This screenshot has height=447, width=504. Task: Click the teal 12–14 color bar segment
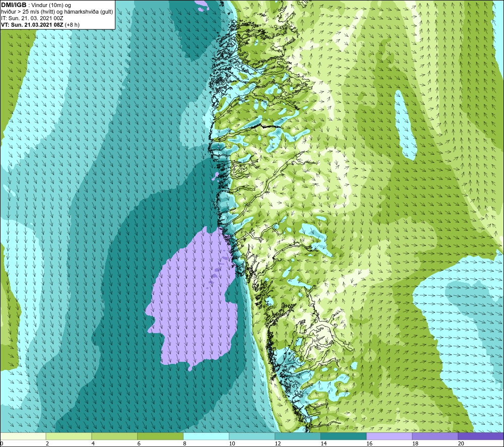tap(298, 436)
